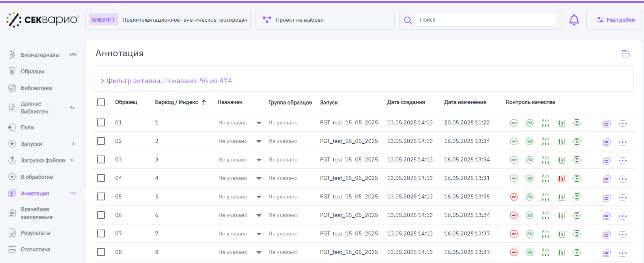644x263 pixels.
Task: Click the SD quality icon for sample 01
Action: click(x=529, y=123)
